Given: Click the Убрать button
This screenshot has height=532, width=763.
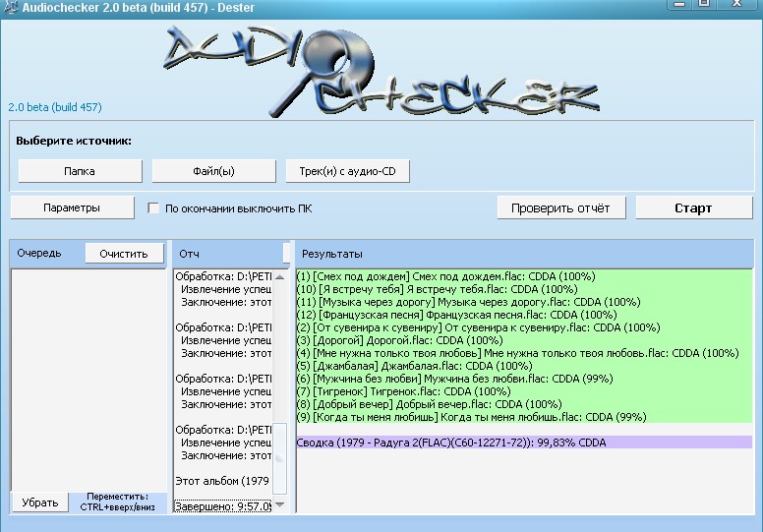Looking at the screenshot, I should pos(40,502).
